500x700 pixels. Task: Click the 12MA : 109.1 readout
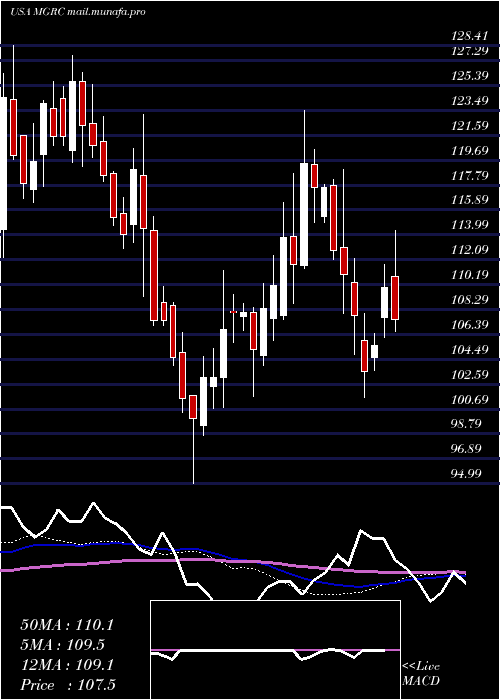click(x=67, y=665)
